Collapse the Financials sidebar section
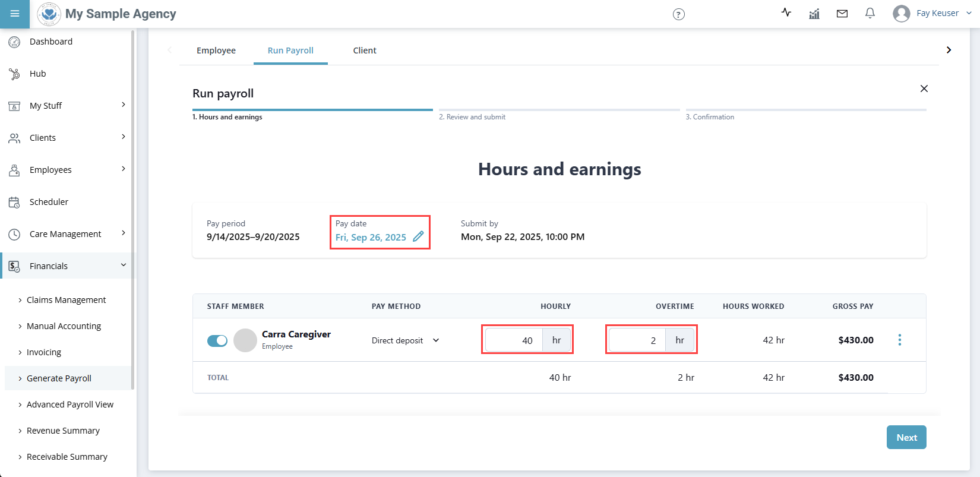This screenshot has width=980, height=477. click(x=124, y=266)
